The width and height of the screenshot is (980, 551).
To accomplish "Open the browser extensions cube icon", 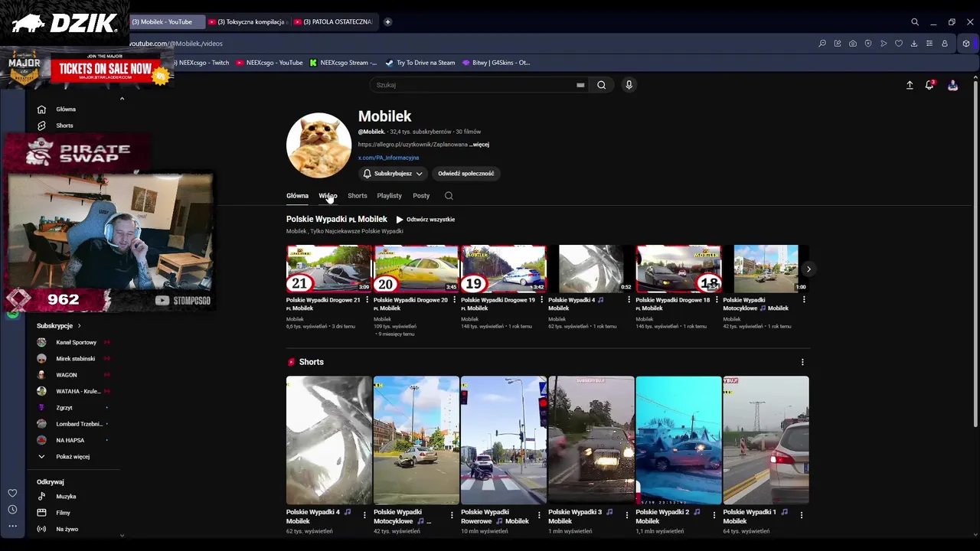I will tap(968, 44).
